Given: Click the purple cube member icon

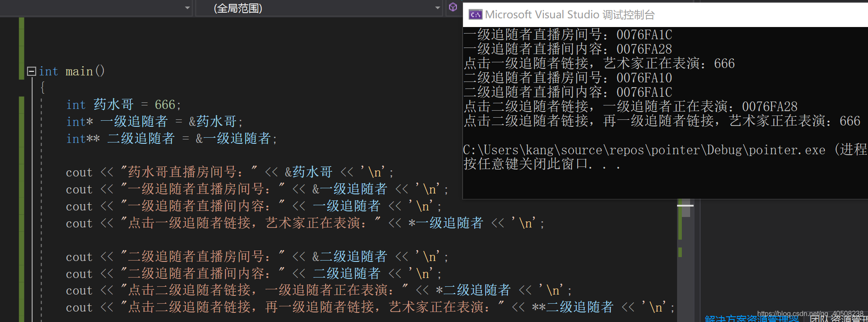Looking at the screenshot, I should pyautogui.click(x=453, y=7).
